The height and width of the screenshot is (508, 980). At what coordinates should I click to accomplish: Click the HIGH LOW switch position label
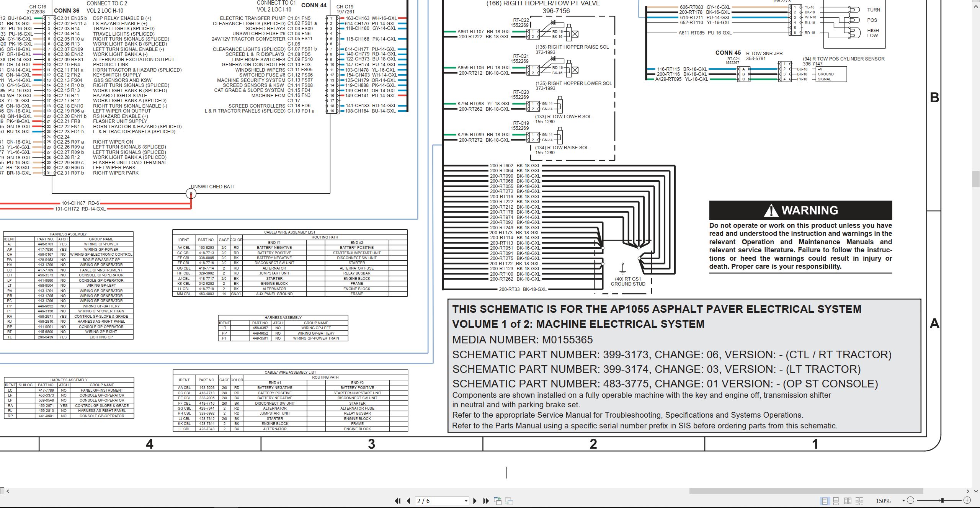coord(873,33)
